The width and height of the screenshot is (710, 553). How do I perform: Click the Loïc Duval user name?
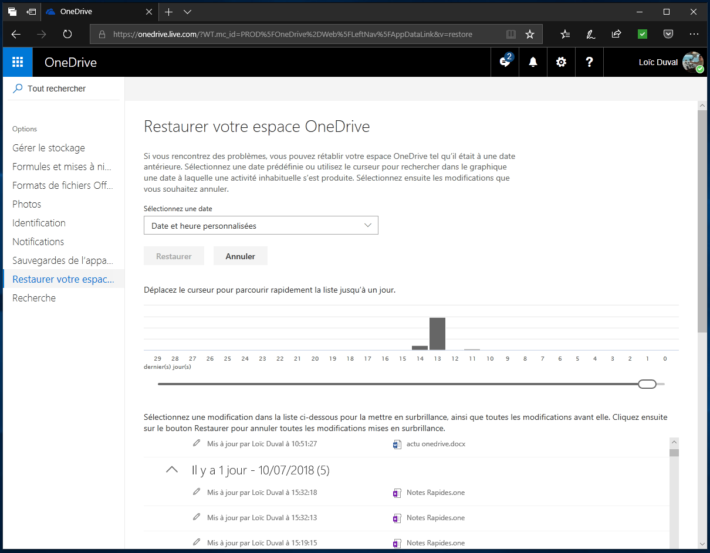click(658, 63)
